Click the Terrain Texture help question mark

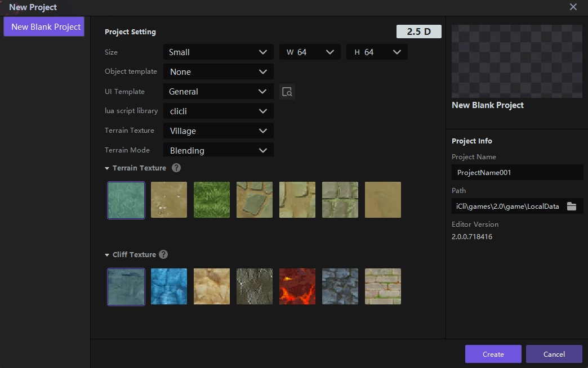pyautogui.click(x=176, y=168)
